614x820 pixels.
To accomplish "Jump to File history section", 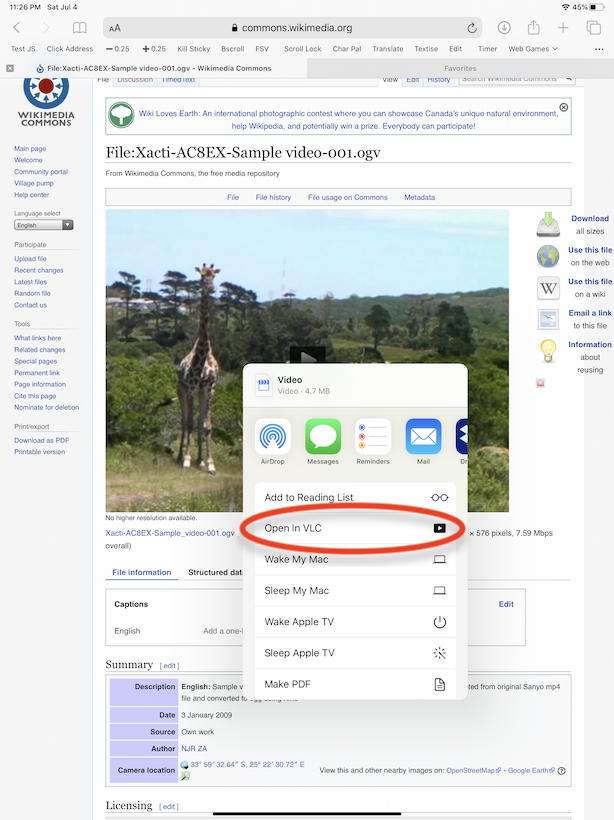I will [x=273, y=197].
